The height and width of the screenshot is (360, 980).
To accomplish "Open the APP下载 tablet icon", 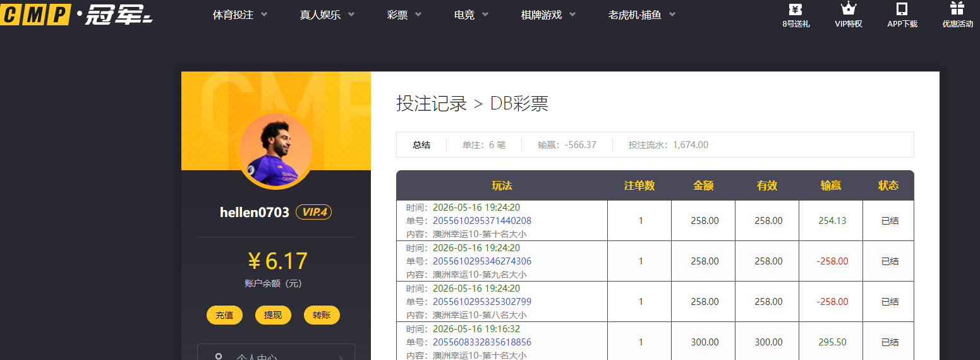I will click(902, 9).
